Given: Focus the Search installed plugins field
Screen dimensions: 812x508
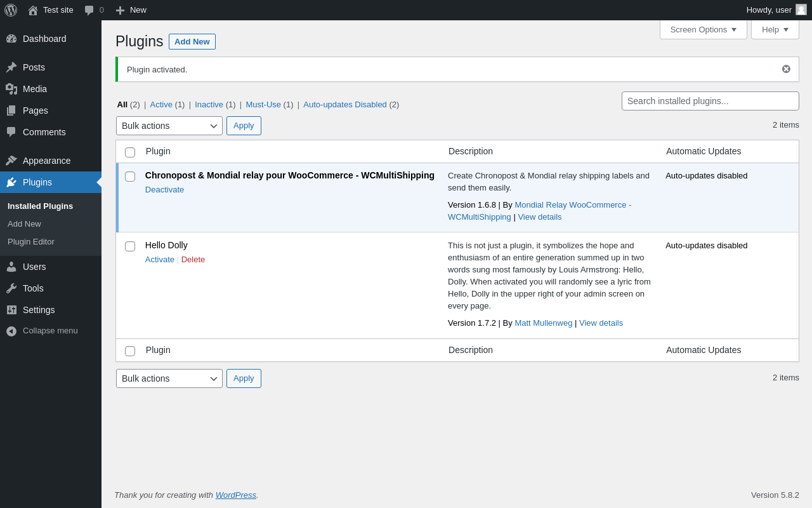Looking at the screenshot, I should pos(710,101).
